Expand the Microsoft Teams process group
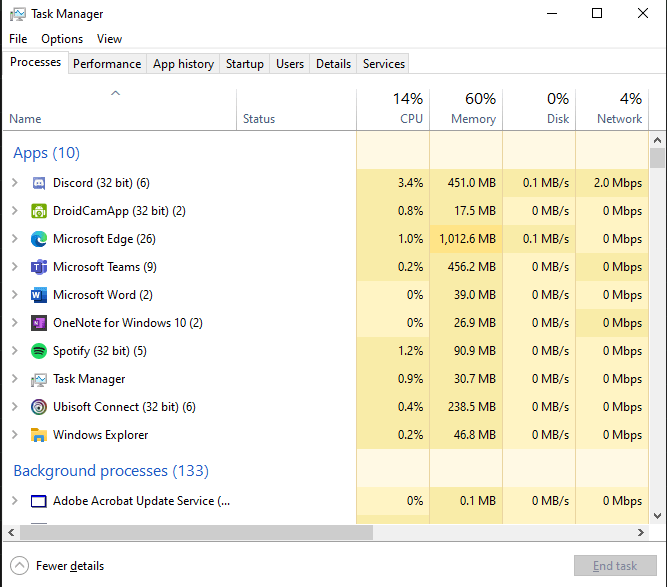Viewport: 667px width, 587px height. click(x=15, y=267)
